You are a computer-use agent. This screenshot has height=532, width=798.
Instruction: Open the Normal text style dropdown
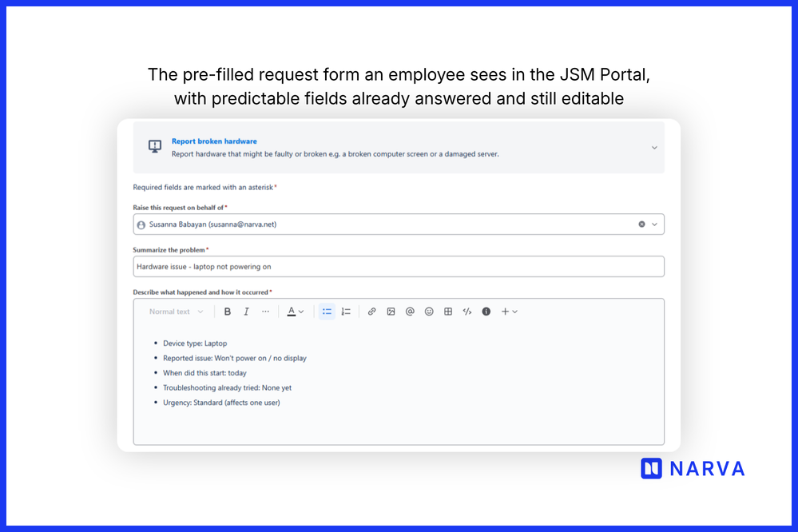[x=176, y=312]
